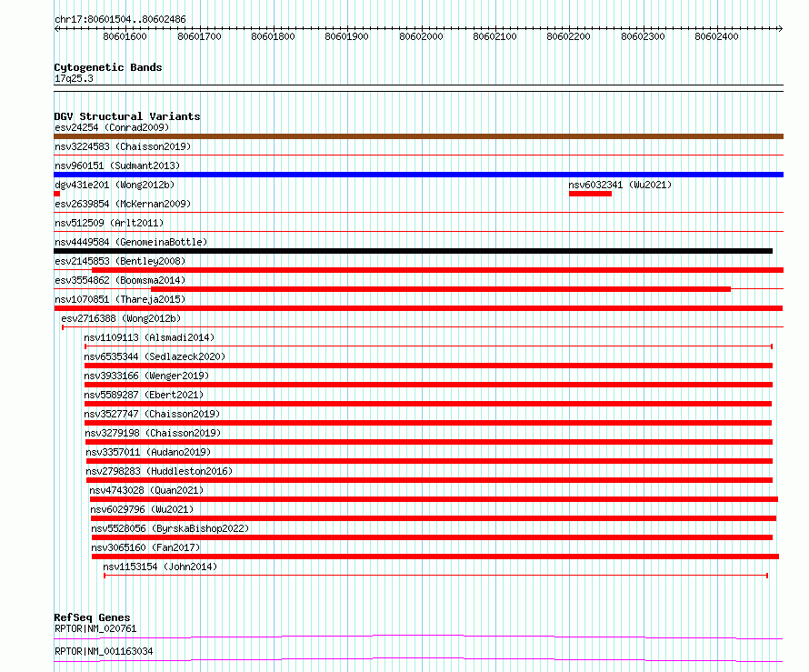This screenshot has width=809, height=672.
Task: Open nsv6032341 (Wu2021) variant label
Action: (620, 185)
